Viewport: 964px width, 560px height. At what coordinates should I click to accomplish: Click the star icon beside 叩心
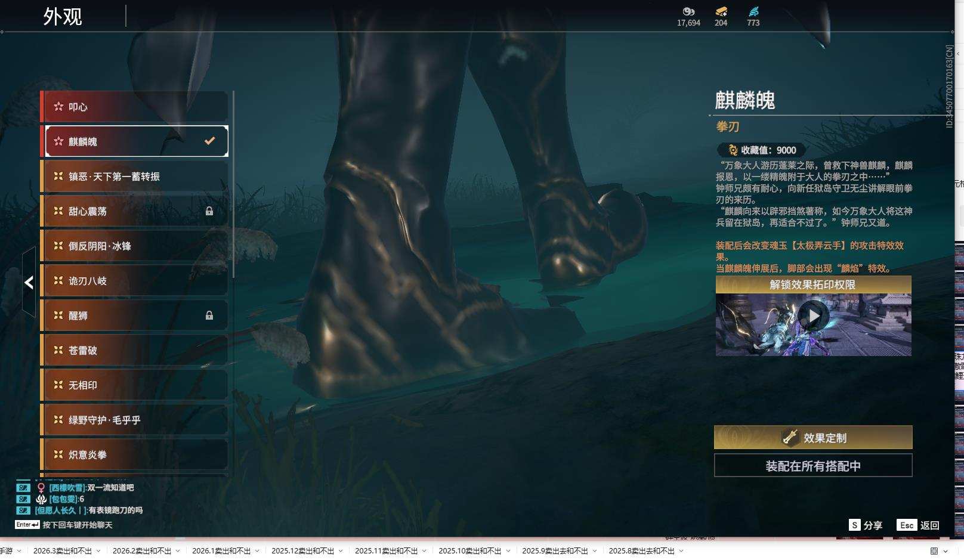pyautogui.click(x=58, y=107)
